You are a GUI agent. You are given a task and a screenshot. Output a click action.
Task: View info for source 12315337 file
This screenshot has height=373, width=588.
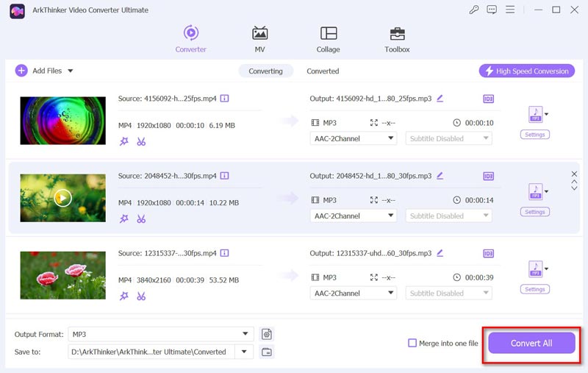tap(224, 253)
